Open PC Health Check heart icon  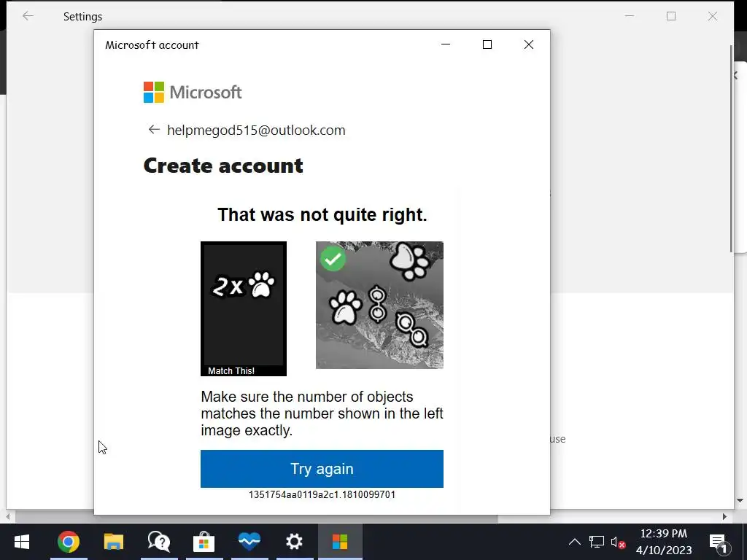click(249, 542)
